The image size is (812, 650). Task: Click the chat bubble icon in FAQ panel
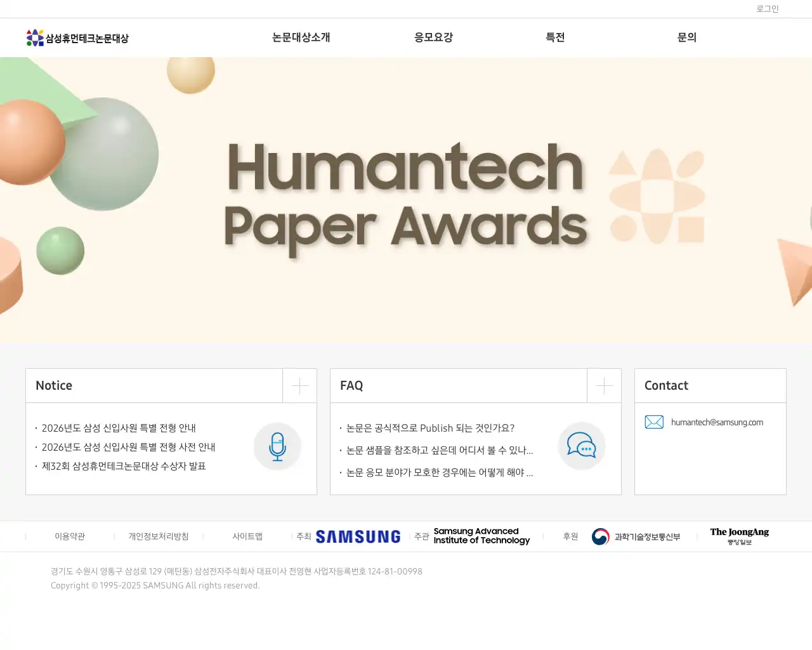[582, 446]
